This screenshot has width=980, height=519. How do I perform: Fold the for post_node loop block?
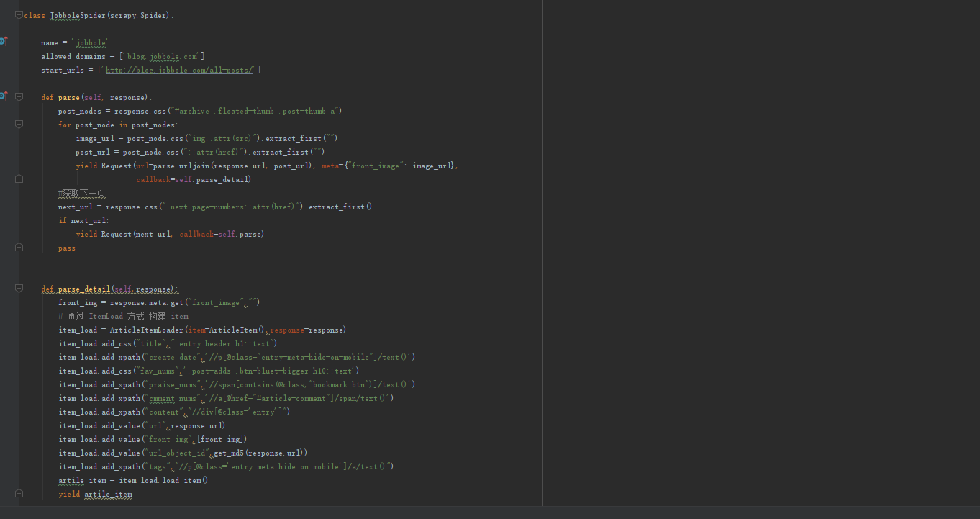[x=19, y=125]
